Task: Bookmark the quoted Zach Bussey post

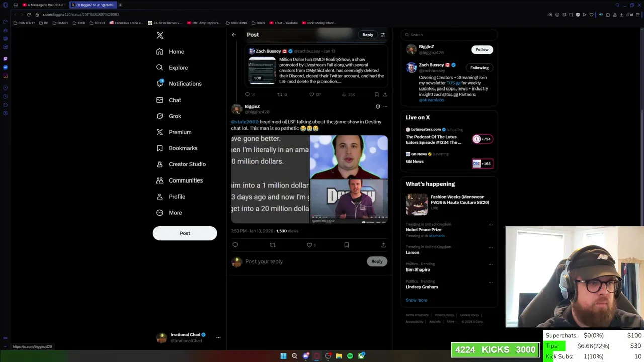Action: point(376,94)
